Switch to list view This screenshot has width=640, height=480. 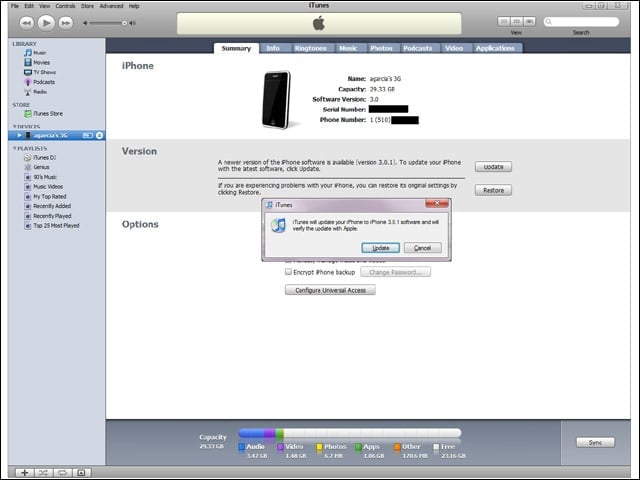pos(504,21)
